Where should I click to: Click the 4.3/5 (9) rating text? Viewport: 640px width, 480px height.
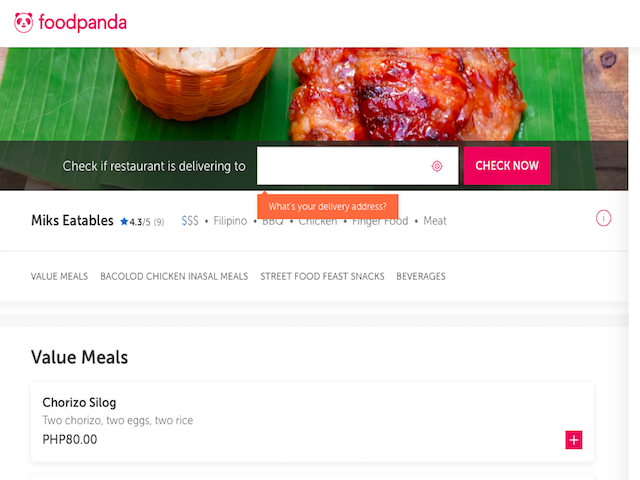point(147,222)
